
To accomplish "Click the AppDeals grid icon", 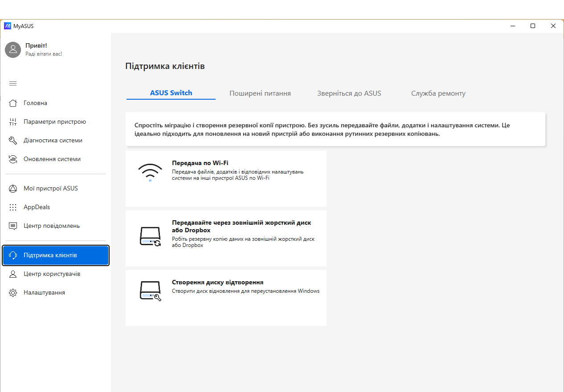I will point(13,207).
